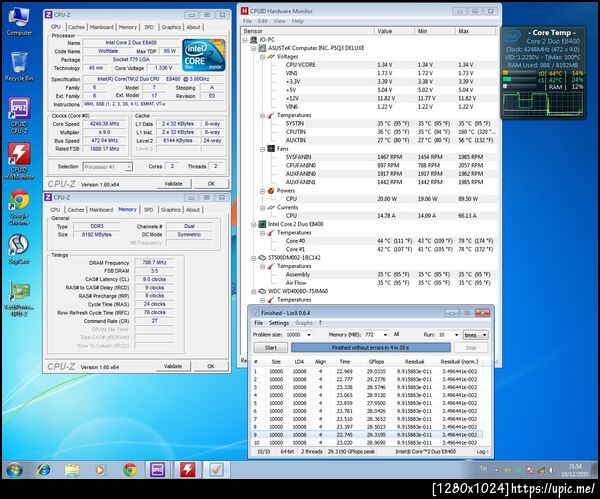Click Validate in bottom CPU-Z window
The width and height of the screenshot is (600, 499).
tap(173, 366)
